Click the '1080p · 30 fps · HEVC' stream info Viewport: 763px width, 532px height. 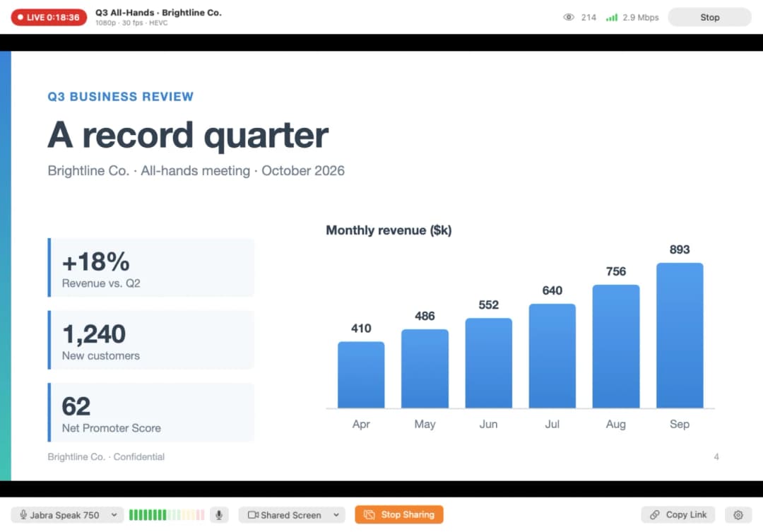tap(131, 23)
